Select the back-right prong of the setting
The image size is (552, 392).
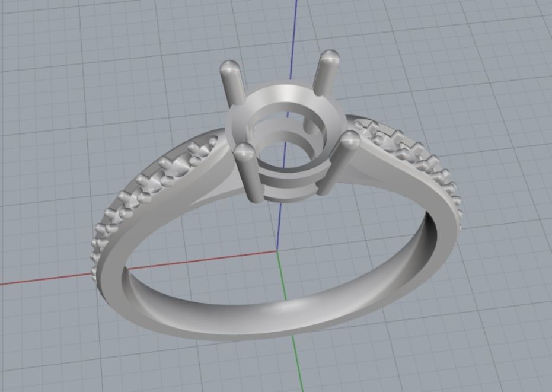326,72
